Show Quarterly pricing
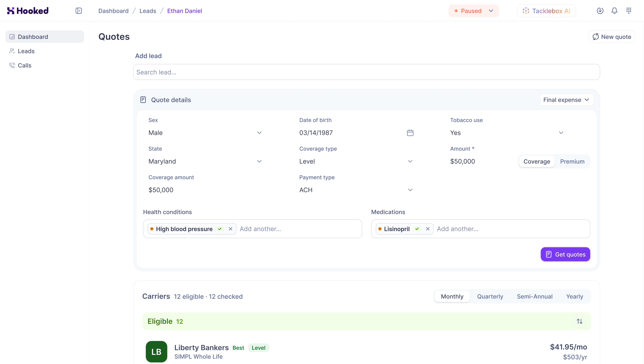Image resolution: width=644 pixels, height=364 pixels. point(490,297)
